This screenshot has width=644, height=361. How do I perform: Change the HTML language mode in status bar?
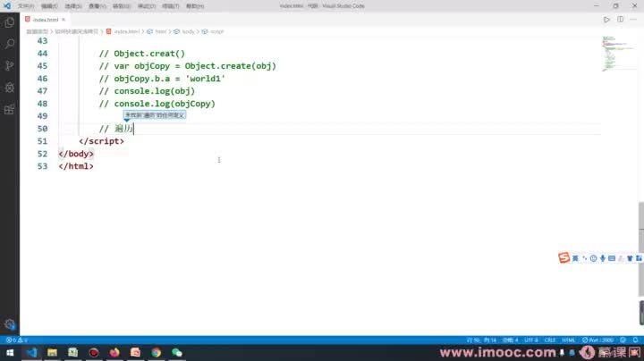569,340
